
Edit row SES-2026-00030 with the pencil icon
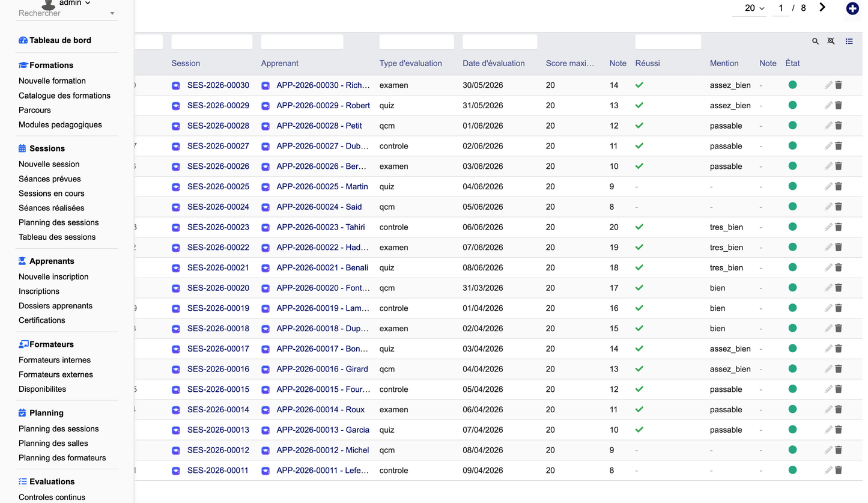coord(828,85)
